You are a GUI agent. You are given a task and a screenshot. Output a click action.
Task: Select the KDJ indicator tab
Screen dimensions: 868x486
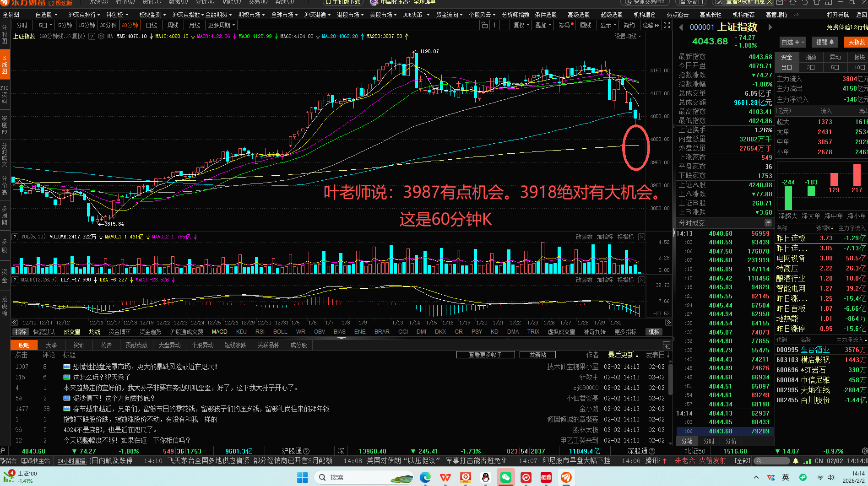241,332
